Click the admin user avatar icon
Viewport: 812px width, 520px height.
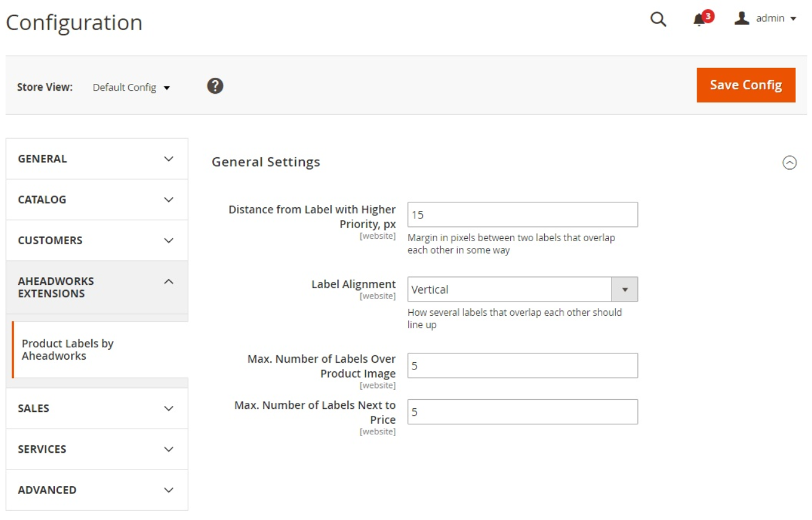[742, 19]
